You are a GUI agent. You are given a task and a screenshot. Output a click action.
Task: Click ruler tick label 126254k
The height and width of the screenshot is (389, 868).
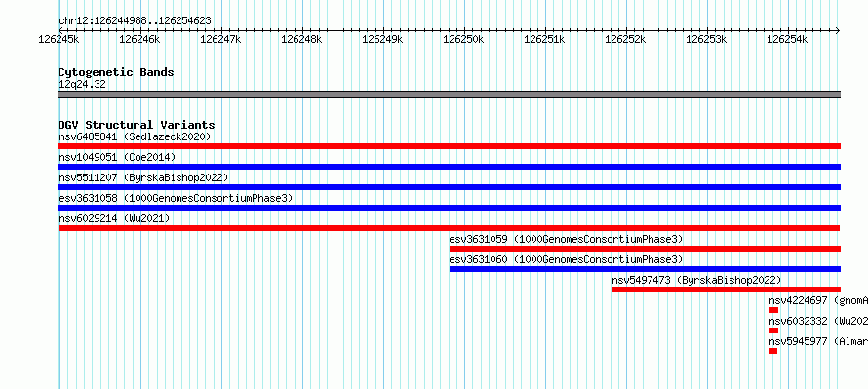pos(787,39)
